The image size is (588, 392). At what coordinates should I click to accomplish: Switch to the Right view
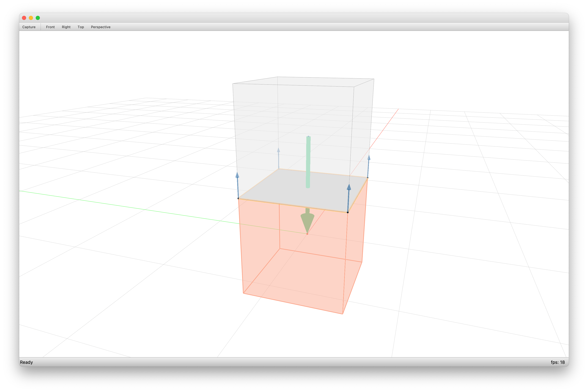(66, 27)
